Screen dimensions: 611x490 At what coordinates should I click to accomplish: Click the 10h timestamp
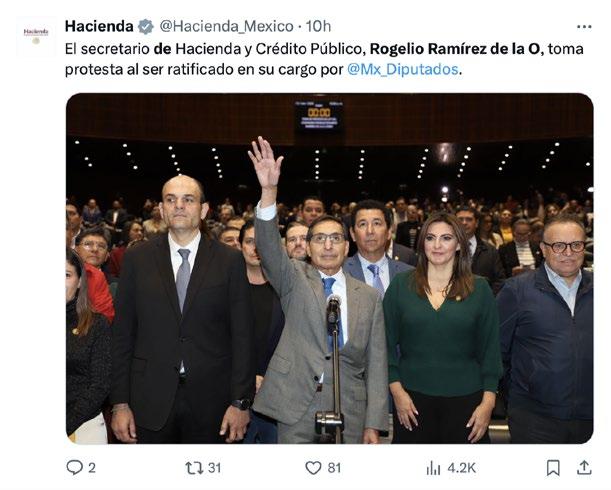(318, 27)
